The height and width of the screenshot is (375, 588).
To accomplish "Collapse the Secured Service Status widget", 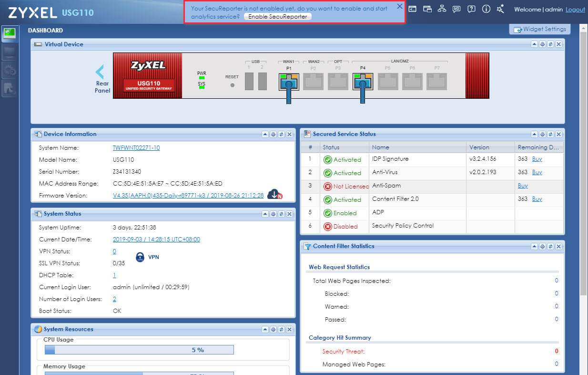I will coord(534,135).
